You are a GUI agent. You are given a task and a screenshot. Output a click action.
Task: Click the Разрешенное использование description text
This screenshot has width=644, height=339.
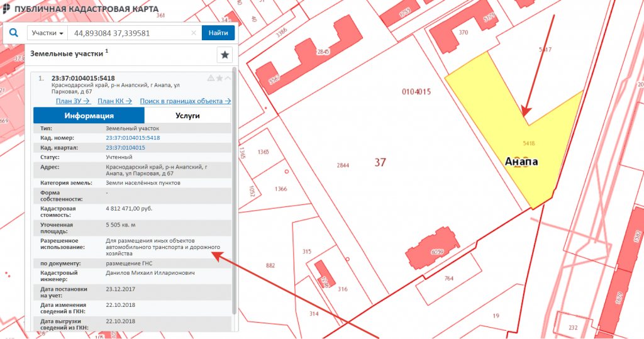[163, 247]
